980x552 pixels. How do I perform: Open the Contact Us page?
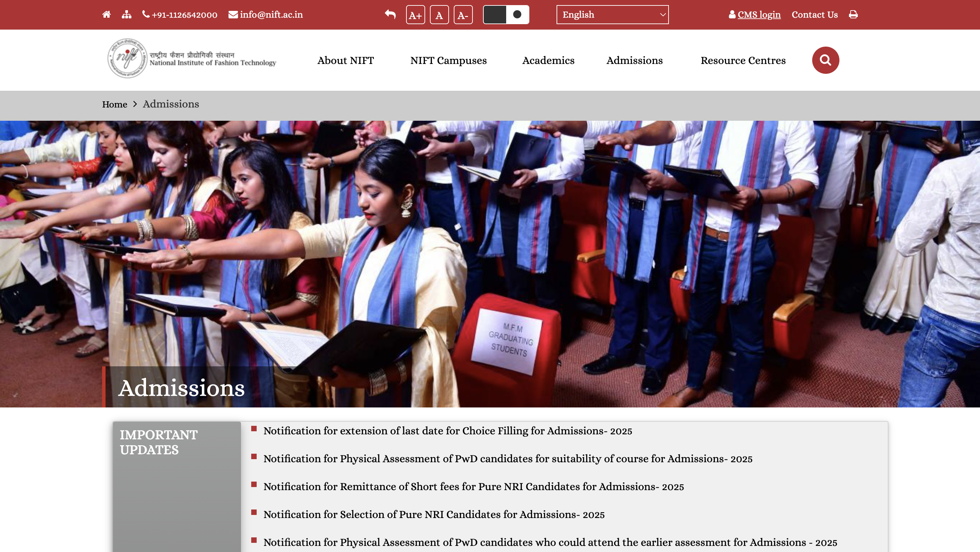815,14
